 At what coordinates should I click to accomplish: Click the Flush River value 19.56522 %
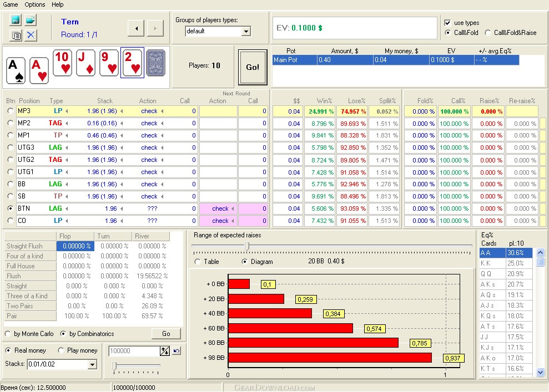(151, 276)
